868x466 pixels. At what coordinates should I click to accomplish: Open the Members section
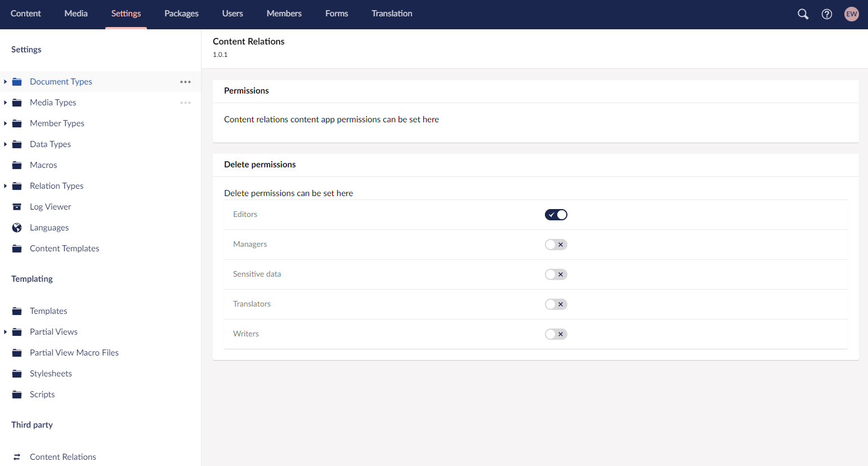click(x=284, y=14)
